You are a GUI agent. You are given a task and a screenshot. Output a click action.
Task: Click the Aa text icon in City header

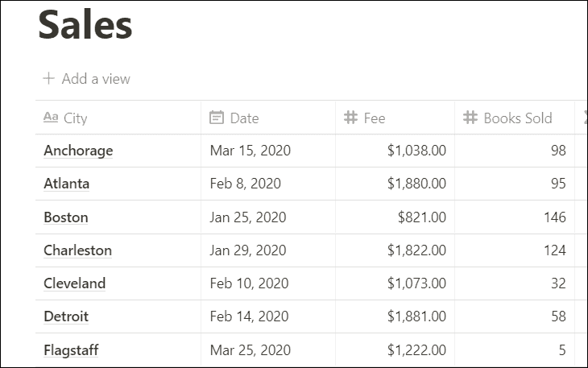tap(51, 118)
